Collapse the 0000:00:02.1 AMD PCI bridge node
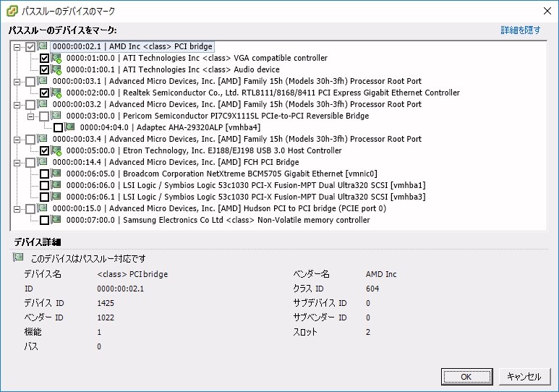The height and width of the screenshot is (392, 559). point(17,47)
